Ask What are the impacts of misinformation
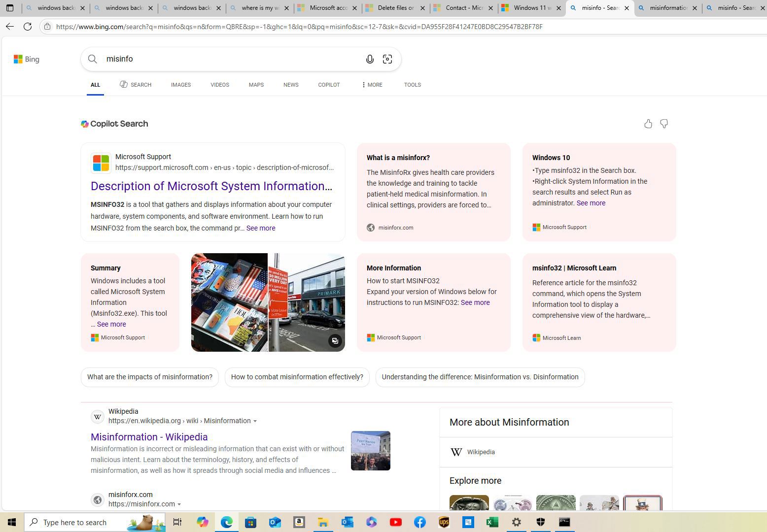767x532 pixels. tap(150, 377)
